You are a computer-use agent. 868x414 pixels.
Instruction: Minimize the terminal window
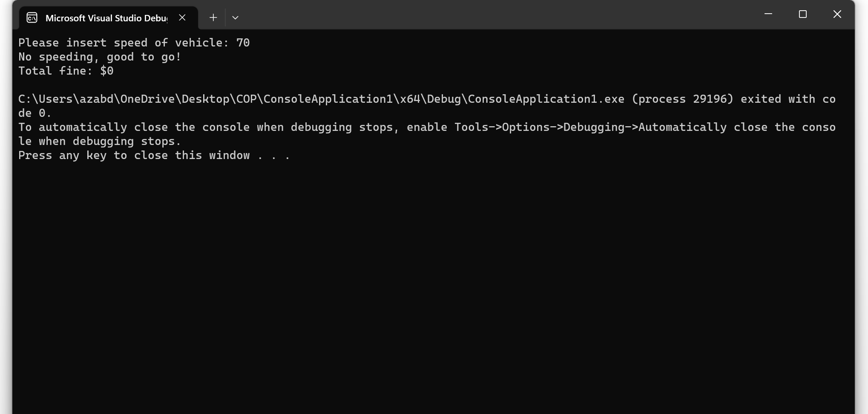(768, 14)
